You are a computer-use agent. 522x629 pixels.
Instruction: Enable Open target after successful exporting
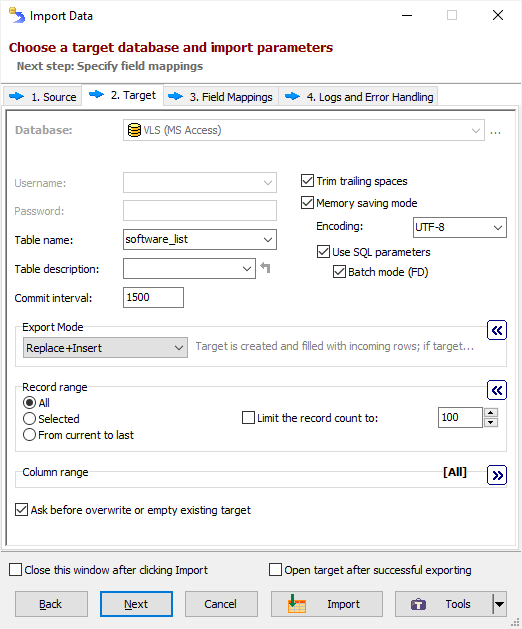[x=275, y=570]
